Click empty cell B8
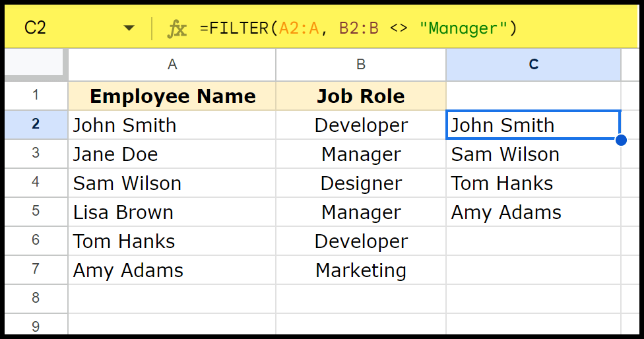Screen dimensions: 644x339 (361, 299)
